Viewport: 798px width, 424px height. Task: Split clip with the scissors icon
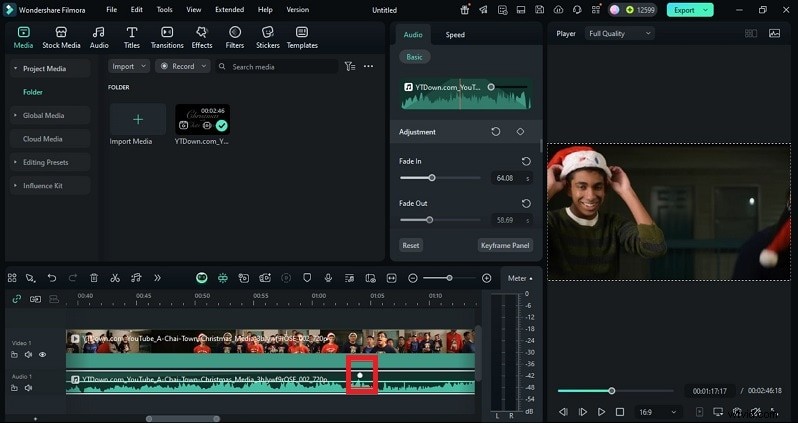point(115,278)
